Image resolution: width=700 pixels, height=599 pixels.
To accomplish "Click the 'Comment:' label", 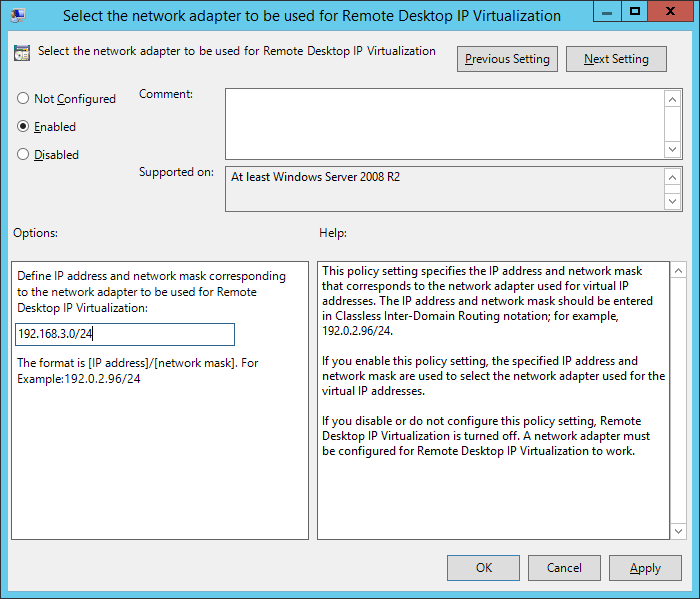I will [166, 94].
